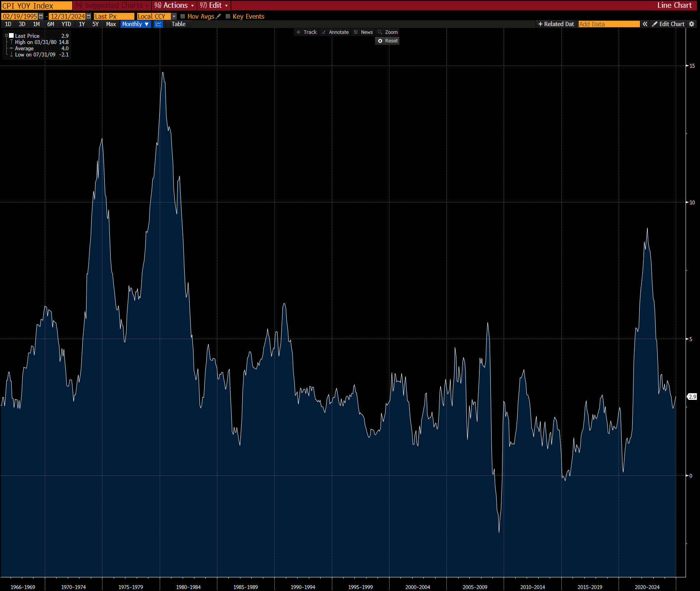The image size is (700, 591).
Task: Enable the Key Events checkbox
Action: click(x=228, y=16)
